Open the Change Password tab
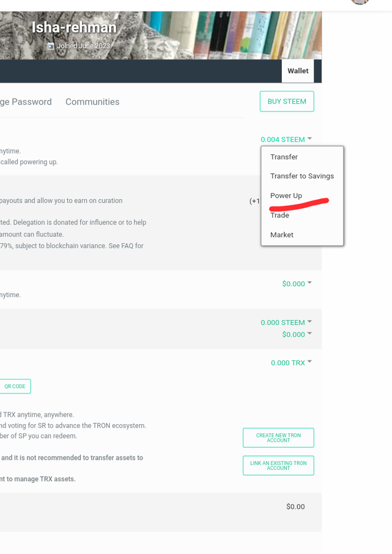 click(x=26, y=102)
